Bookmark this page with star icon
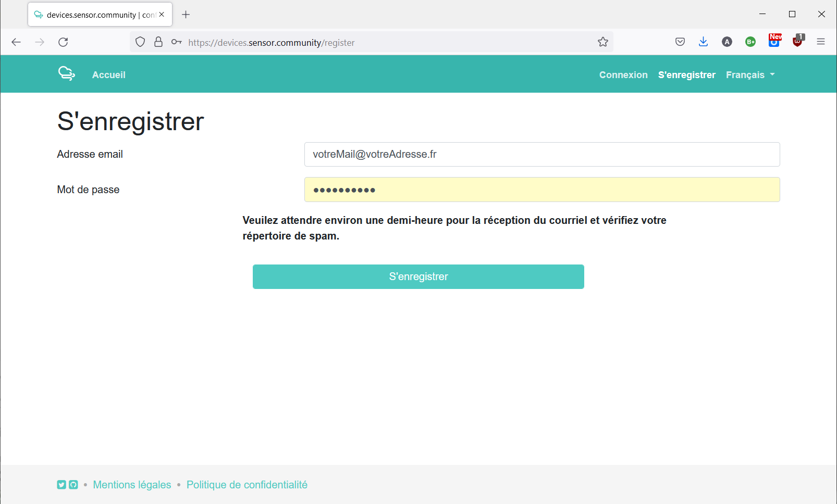The height and width of the screenshot is (504, 837). point(603,42)
